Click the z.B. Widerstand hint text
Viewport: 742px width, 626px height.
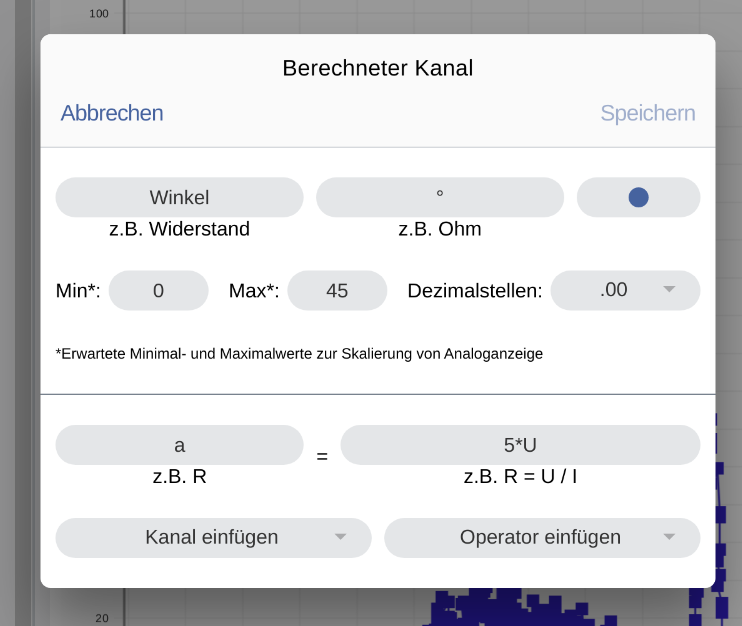coord(179,229)
